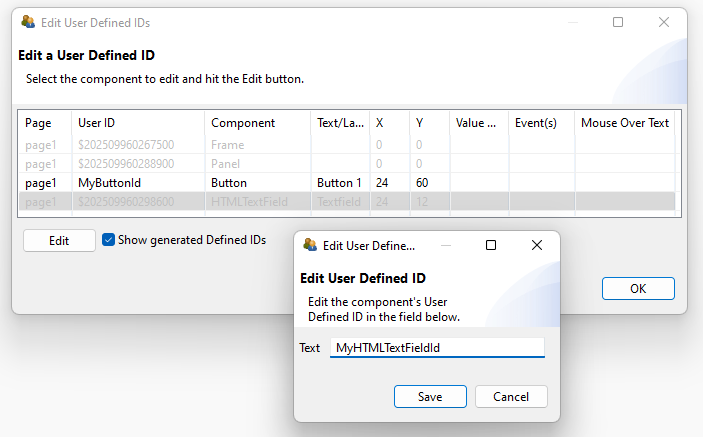Screen dimensions: 703x437
Task: Click the User ID column header
Action: tap(138, 123)
